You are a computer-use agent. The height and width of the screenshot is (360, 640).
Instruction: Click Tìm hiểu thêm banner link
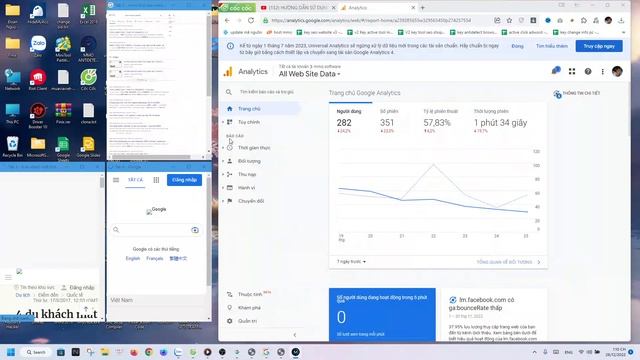coord(551,46)
